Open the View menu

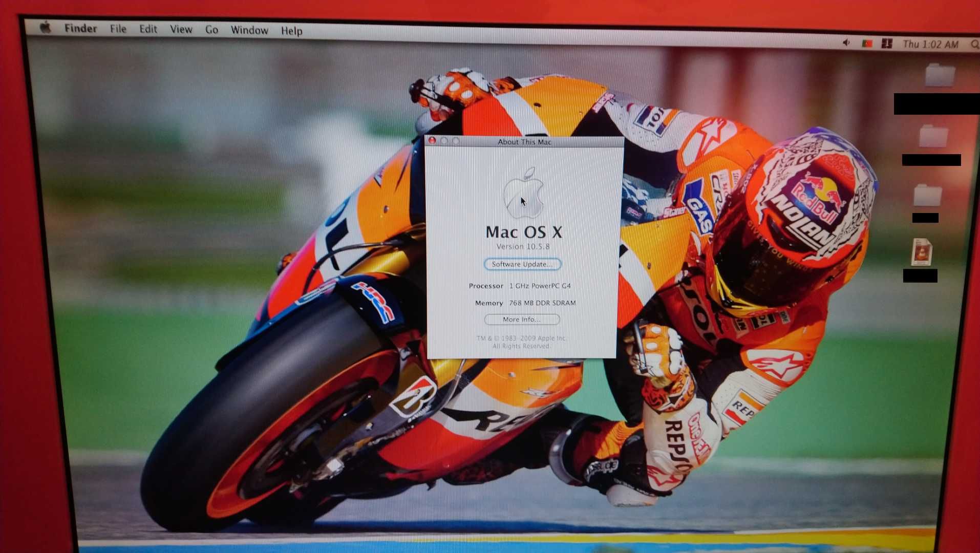181,30
